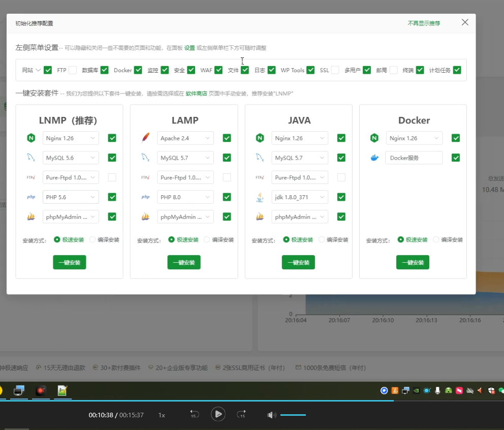504x430 pixels.
Task: Click the Java jdk coffee cup icon
Action: [x=260, y=197]
